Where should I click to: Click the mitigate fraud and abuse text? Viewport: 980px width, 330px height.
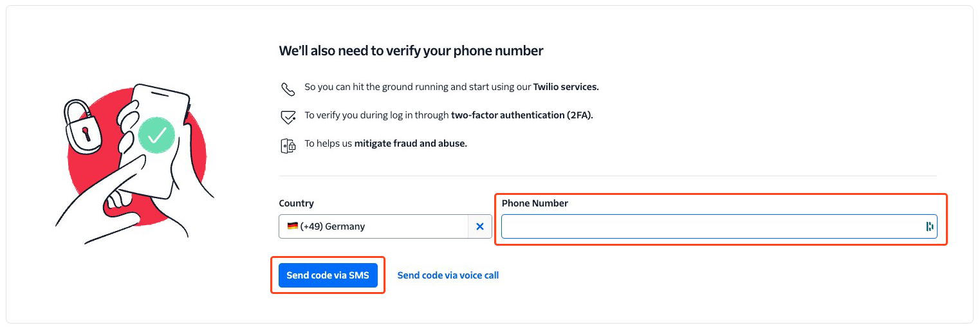pyautogui.click(x=411, y=143)
